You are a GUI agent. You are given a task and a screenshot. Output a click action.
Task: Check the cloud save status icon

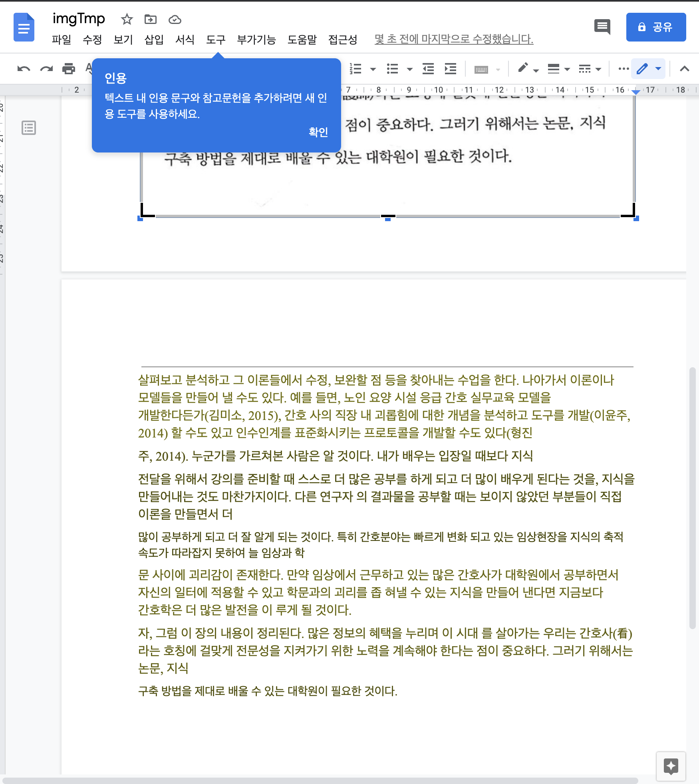(x=175, y=19)
